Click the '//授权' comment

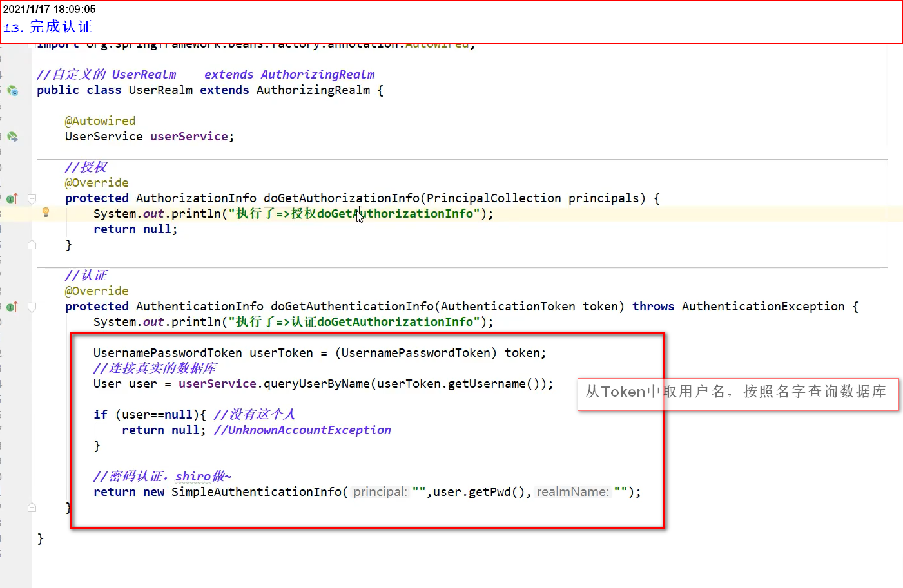coord(86,167)
